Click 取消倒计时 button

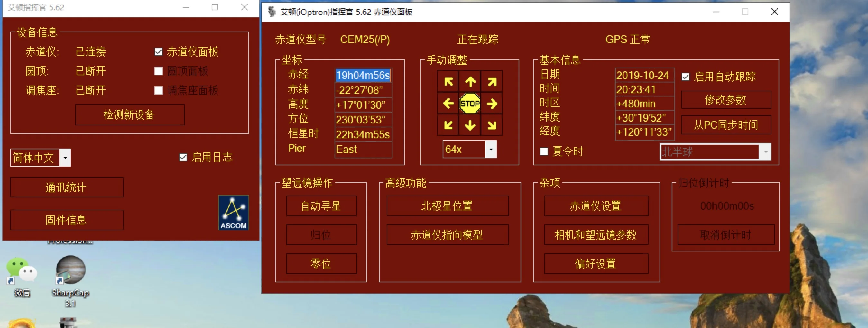coord(726,235)
